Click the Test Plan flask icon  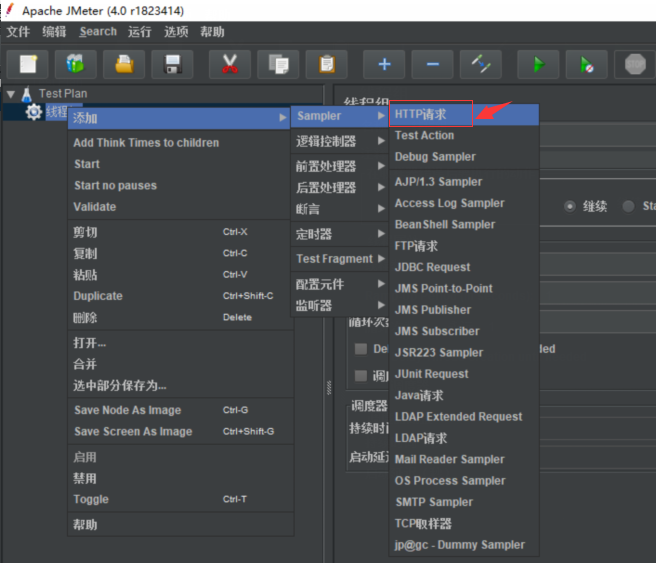click(27, 94)
